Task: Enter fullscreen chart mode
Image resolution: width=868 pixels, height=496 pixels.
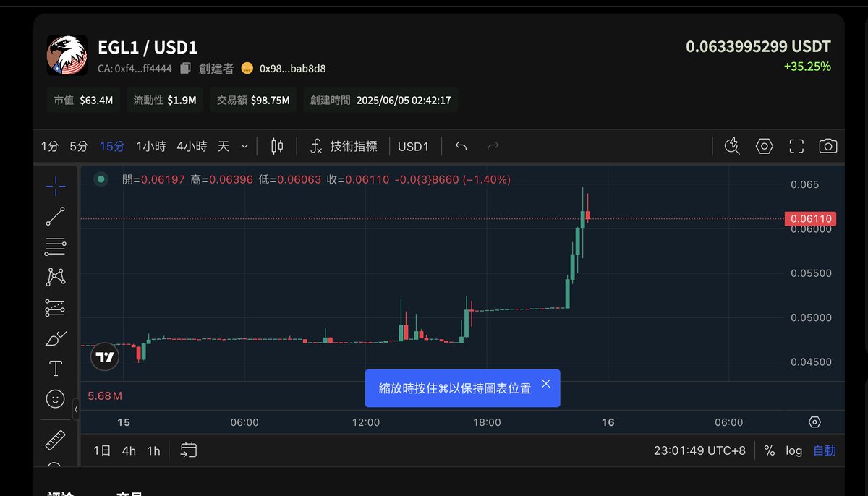Action: [796, 146]
